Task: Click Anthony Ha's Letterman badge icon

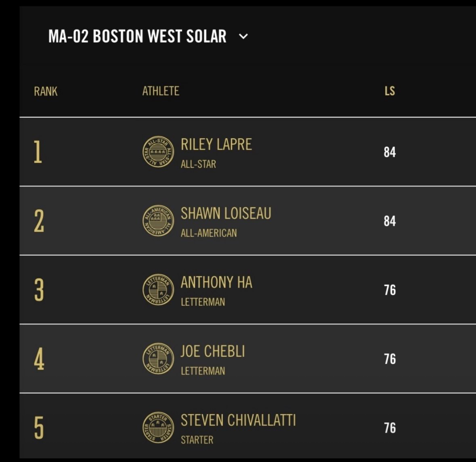Action: pos(158,290)
